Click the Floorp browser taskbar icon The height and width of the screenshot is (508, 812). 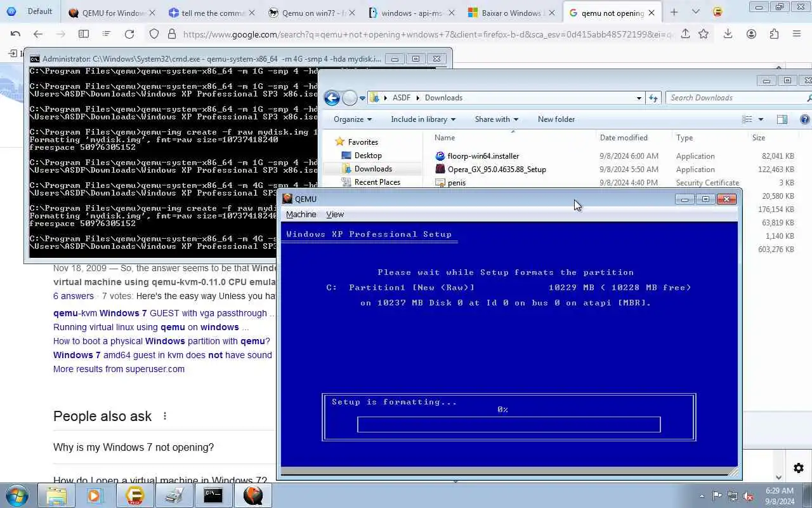tap(134, 495)
